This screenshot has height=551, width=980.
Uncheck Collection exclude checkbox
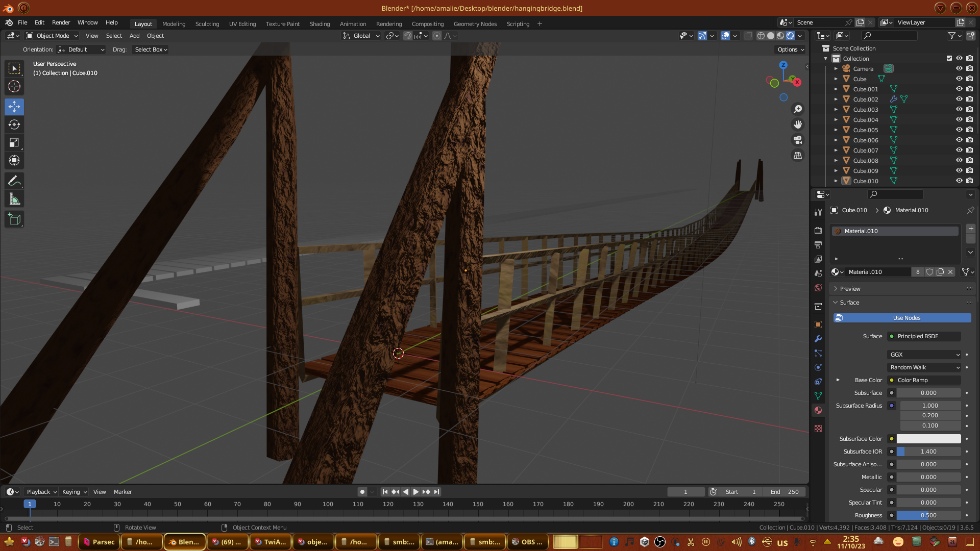(x=949, y=58)
